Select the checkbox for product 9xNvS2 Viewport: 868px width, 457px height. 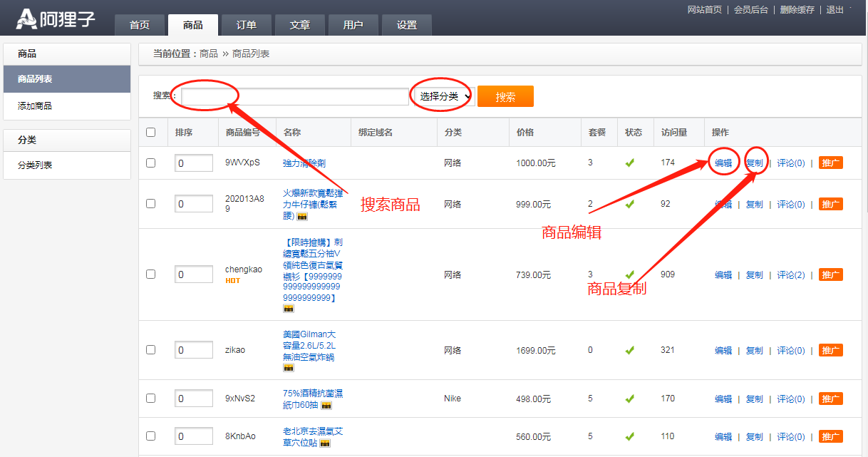tap(150, 399)
